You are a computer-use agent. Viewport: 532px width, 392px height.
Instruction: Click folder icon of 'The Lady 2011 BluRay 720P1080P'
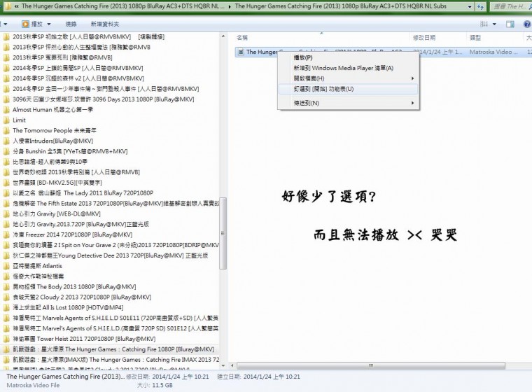pos(6,193)
